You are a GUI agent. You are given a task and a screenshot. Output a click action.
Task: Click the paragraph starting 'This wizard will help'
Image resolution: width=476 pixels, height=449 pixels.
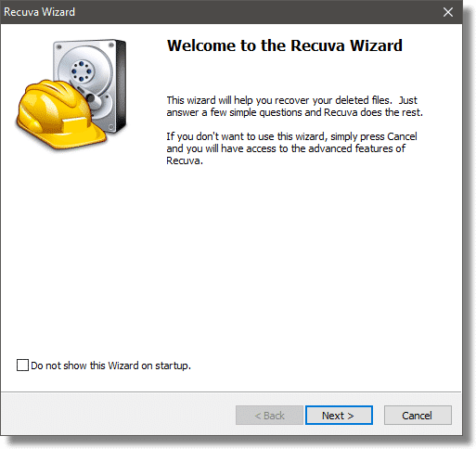coord(295,106)
